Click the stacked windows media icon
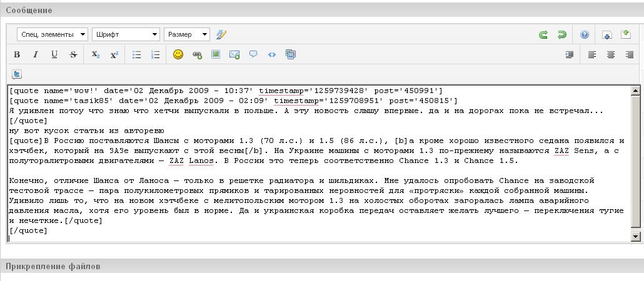 click(x=291, y=54)
